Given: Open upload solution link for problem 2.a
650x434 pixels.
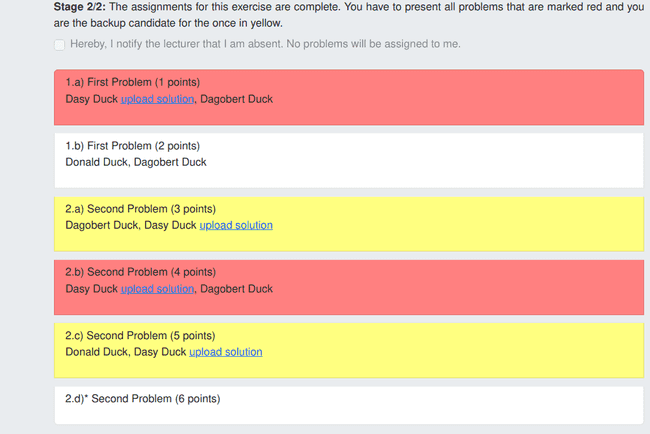Looking at the screenshot, I should (x=236, y=225).
